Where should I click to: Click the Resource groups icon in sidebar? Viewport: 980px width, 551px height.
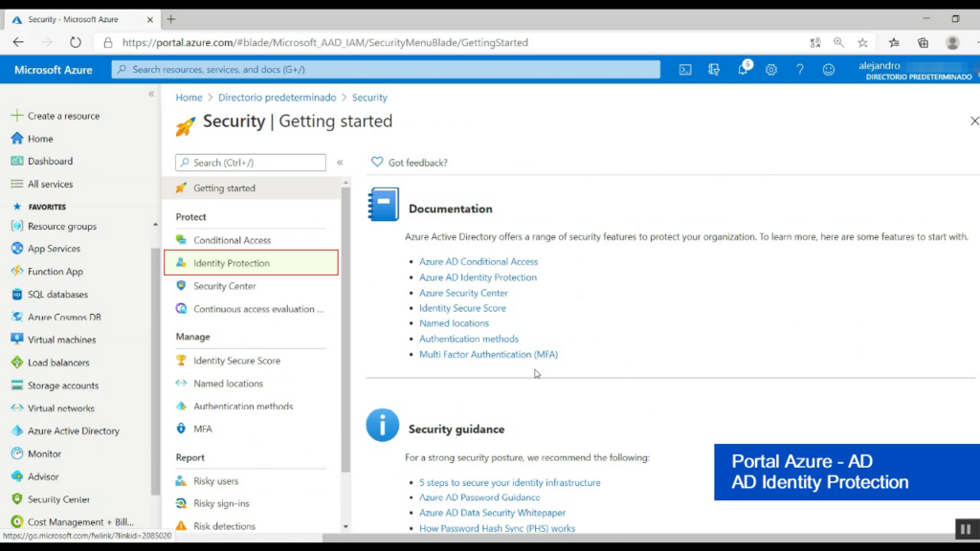pos(17,226)
